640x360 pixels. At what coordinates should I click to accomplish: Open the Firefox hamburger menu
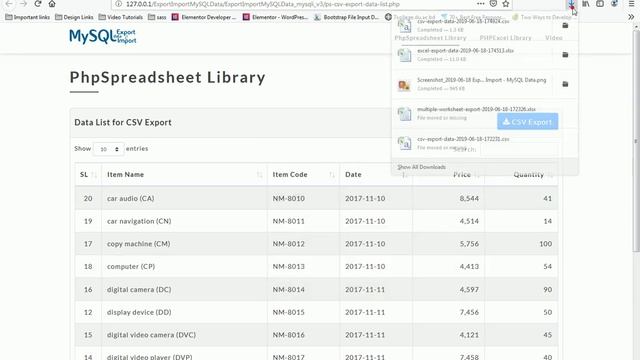(x=631, y=4)
